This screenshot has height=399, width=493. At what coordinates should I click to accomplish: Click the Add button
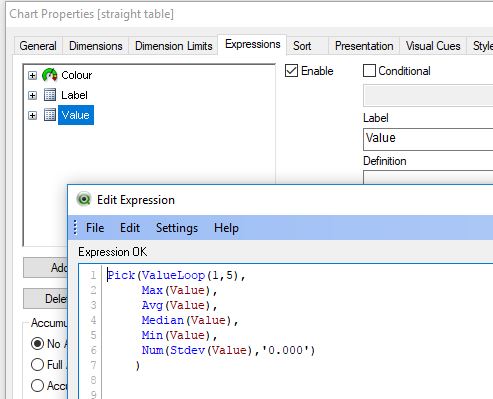pos(45,267)
